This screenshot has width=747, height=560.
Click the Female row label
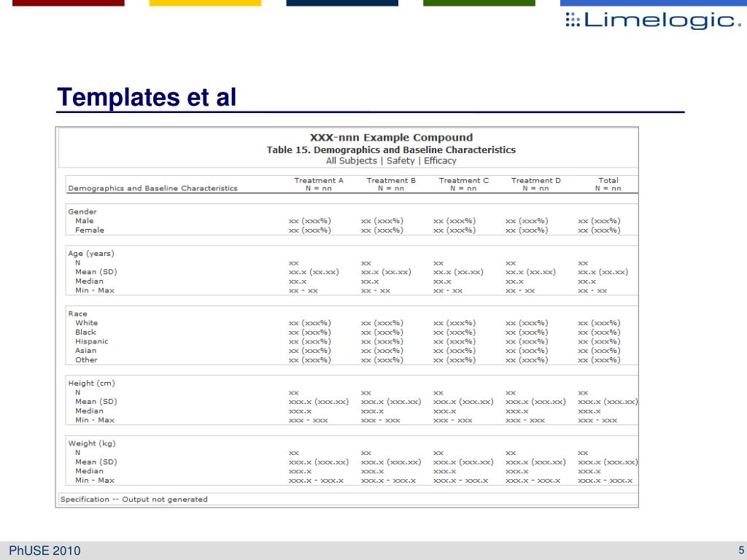pos(90,230)
